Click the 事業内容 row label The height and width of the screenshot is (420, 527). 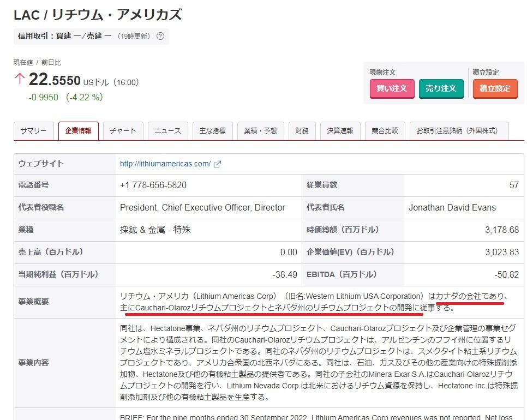pyautogui.click(x=33, y=363)
